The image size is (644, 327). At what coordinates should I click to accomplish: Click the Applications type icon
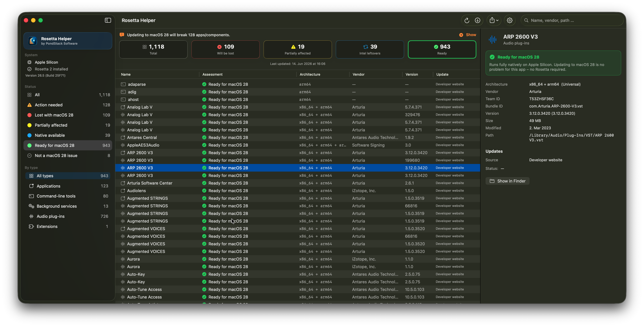(x=31, y=186)
